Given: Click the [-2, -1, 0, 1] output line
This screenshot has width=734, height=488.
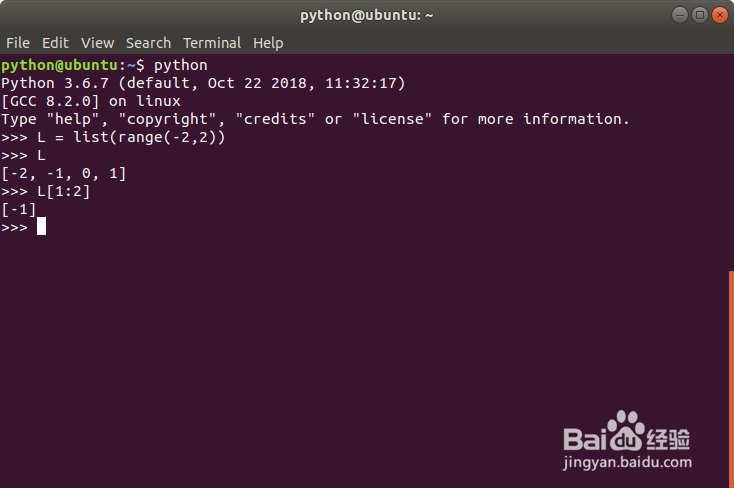Looking at the screenshot, I should (64, 173).
